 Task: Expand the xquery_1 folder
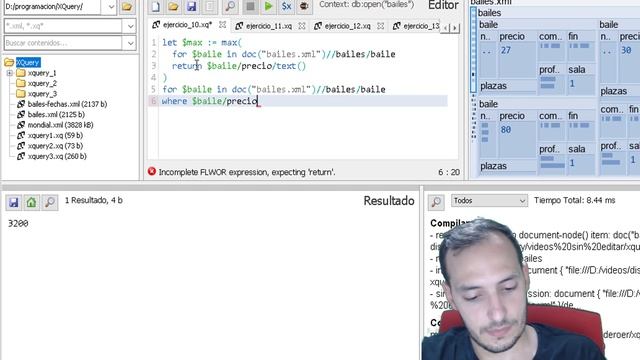[x=9, y=73]
